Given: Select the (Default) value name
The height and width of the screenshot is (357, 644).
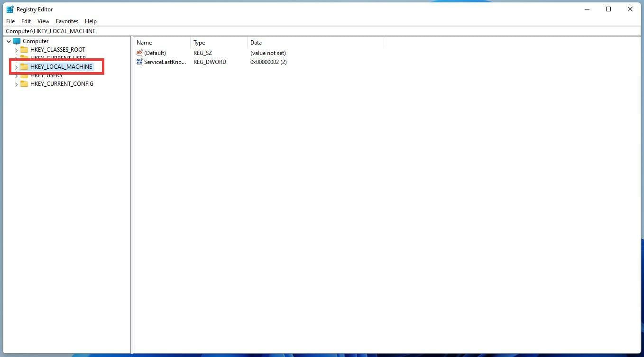Looking at the screenshot, I should point(155,53).
